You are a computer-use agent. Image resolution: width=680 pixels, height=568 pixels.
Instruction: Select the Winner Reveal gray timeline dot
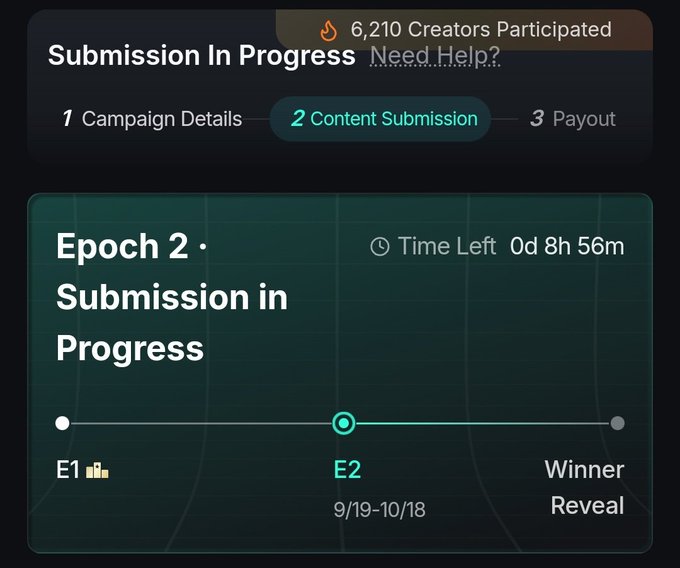click(618, 423)
